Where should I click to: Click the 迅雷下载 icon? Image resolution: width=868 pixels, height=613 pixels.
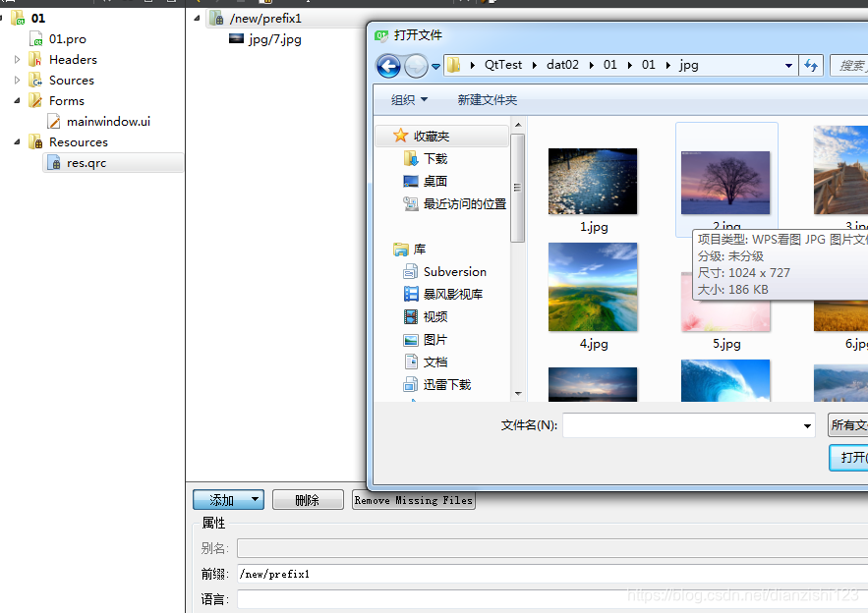pos(411,384)
